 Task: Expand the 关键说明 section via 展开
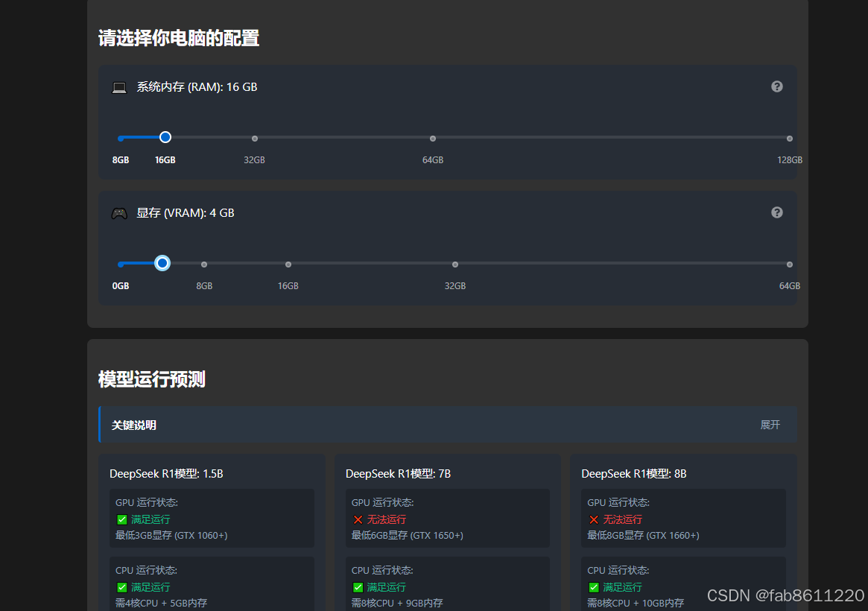pyautogui.click(x=770, y=425)
